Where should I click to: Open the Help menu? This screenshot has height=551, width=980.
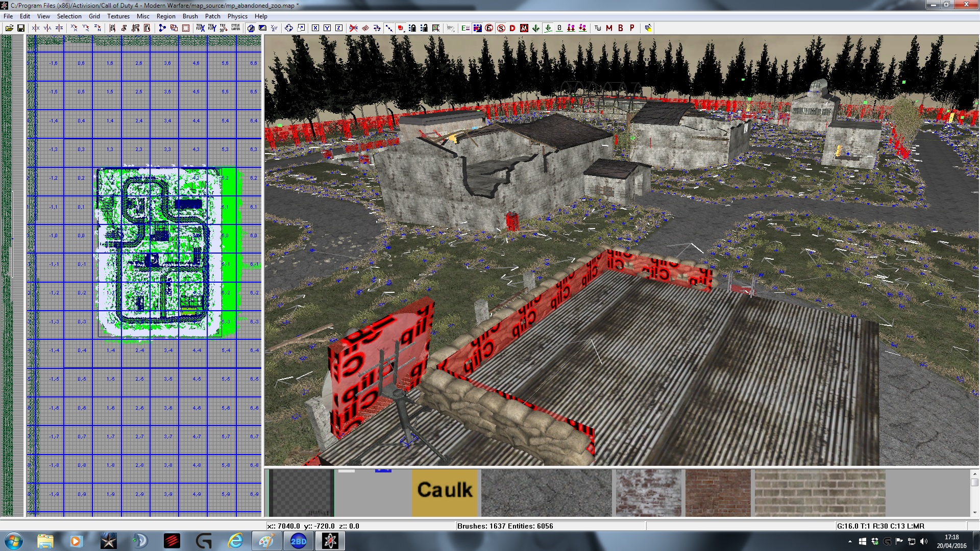tap(261, 16)
